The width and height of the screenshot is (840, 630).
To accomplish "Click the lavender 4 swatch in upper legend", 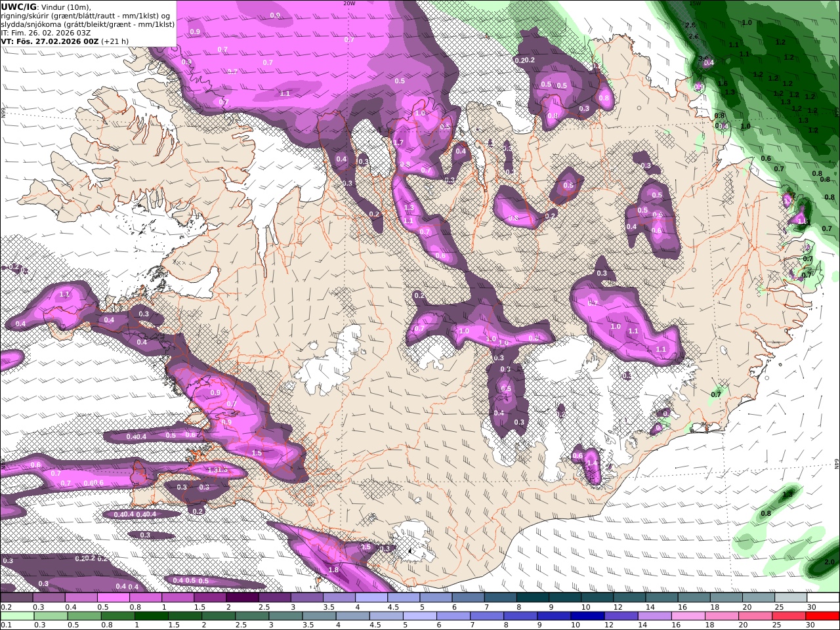I will point(371,597).
